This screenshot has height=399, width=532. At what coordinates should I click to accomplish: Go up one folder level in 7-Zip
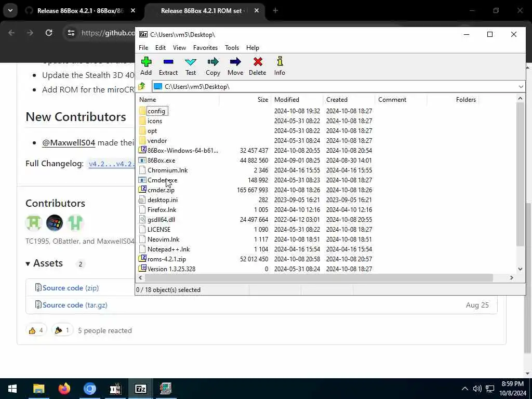point(142,87)
